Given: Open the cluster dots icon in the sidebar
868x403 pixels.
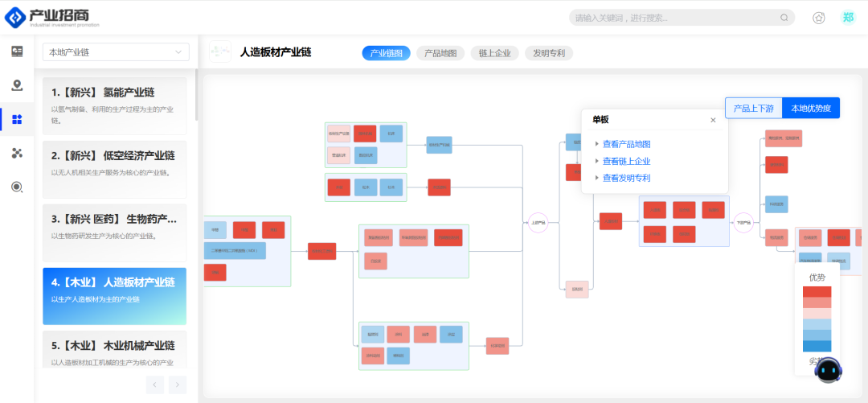Looking at the screenshot, I should tap(17, 153).
